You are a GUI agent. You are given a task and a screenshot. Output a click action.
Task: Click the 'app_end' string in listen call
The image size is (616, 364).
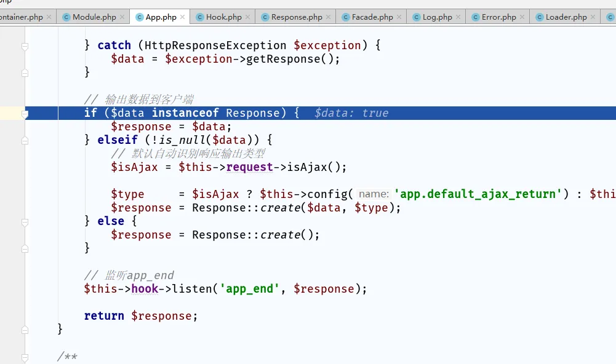coord(249,289)
